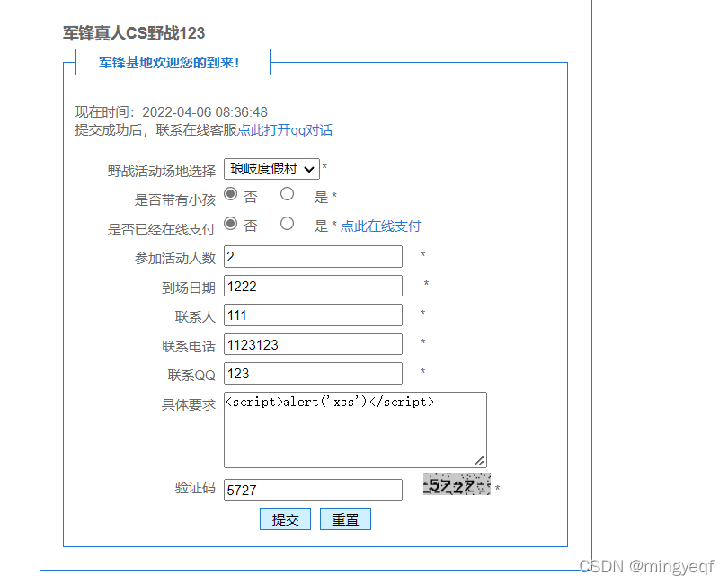The height and width of the screenshot is (584, 728).
Task: Select the label 具体要求
Action: click(189, 405)
